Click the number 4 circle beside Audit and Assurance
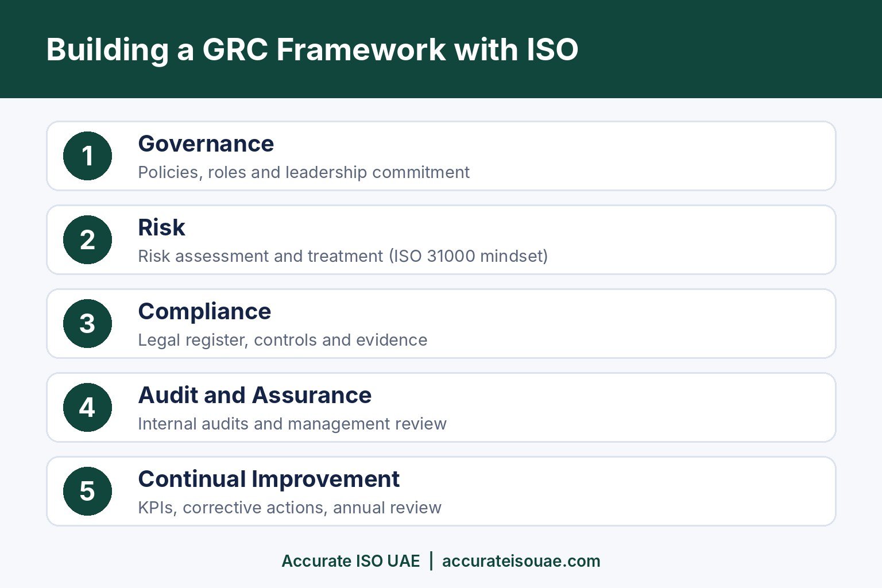882x588 pixels. pos(87,407)
